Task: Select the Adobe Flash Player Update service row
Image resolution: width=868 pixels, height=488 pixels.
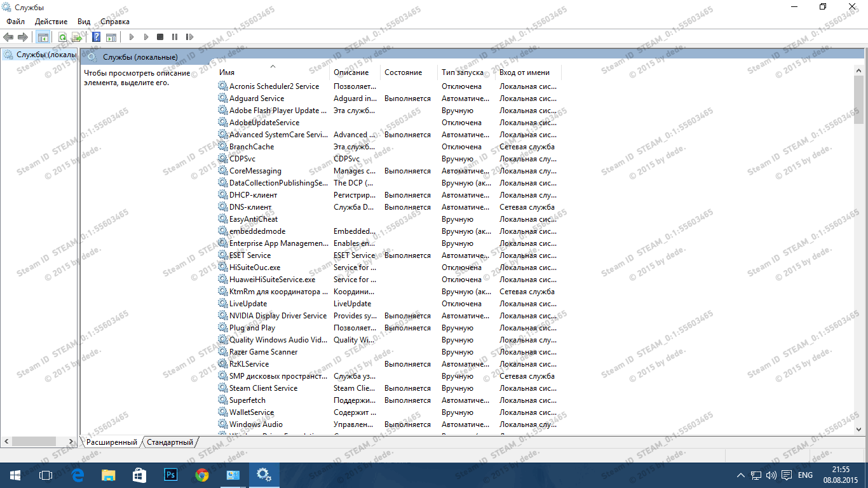Action: pyautogui.click(x=388, y=111)
